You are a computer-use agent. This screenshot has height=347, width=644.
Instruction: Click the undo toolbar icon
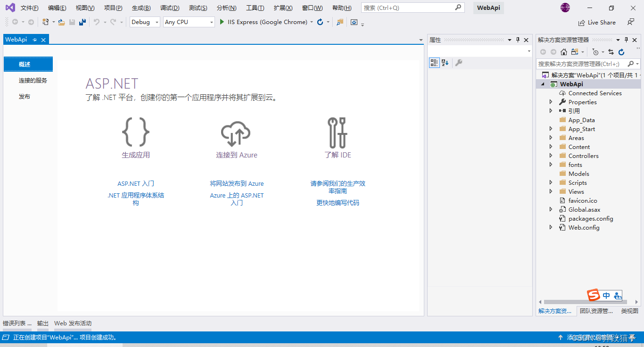coord(97,22)
